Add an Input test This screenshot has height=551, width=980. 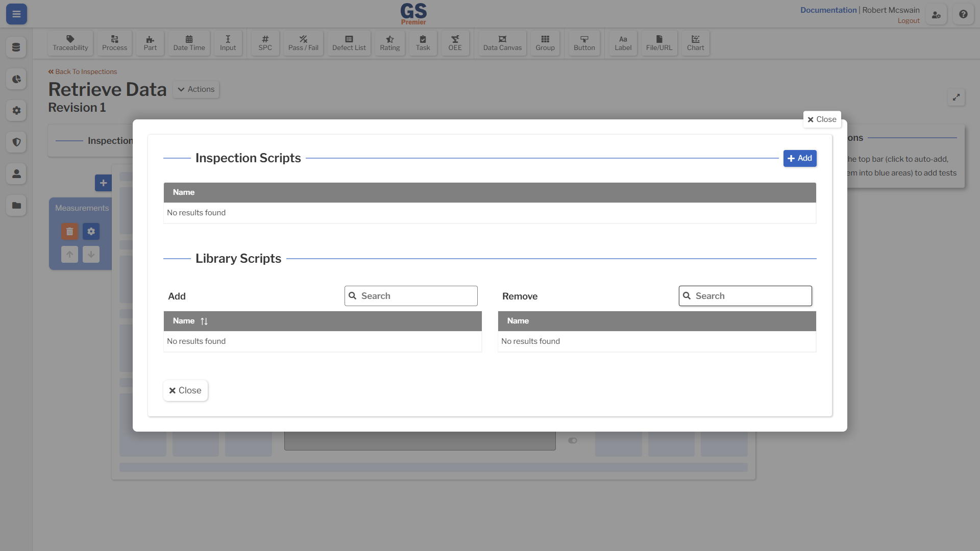point(228,43)
